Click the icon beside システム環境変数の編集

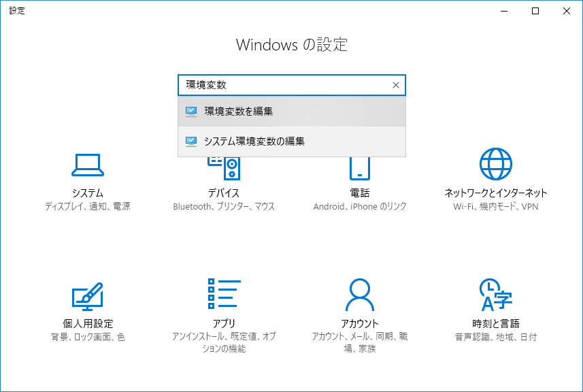tap(191, 142)
